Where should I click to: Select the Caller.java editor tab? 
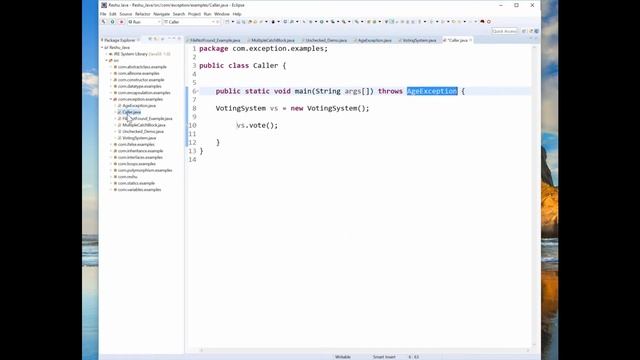coord(457,40)
